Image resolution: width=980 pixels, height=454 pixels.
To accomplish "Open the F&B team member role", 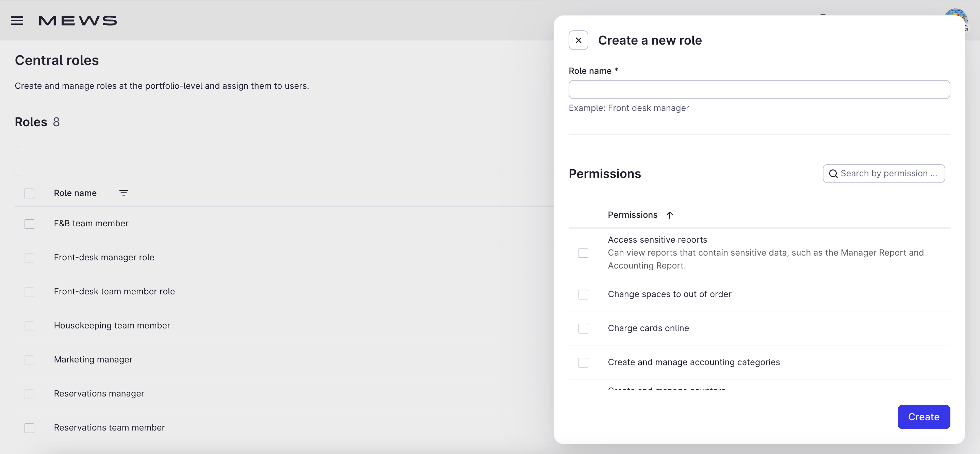I will click(91, 223).
